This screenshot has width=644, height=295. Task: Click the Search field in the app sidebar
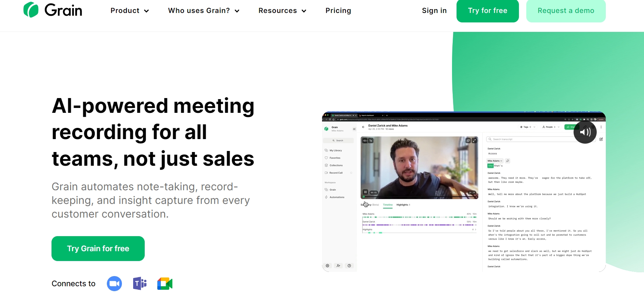click(338, 140)
